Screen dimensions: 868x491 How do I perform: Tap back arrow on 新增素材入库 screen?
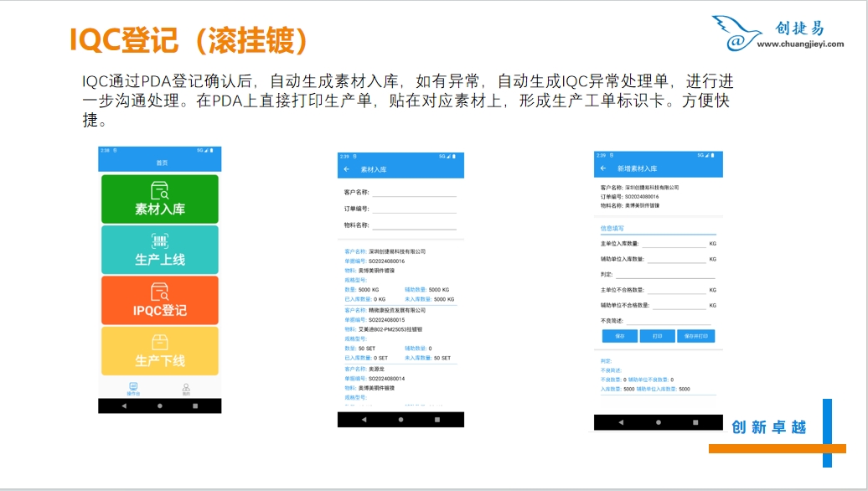(x=604, y=169)
